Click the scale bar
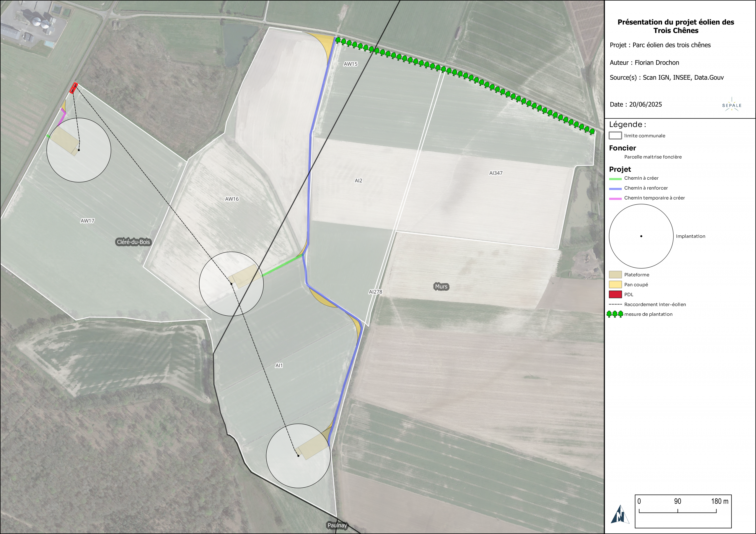 [677, 511]
